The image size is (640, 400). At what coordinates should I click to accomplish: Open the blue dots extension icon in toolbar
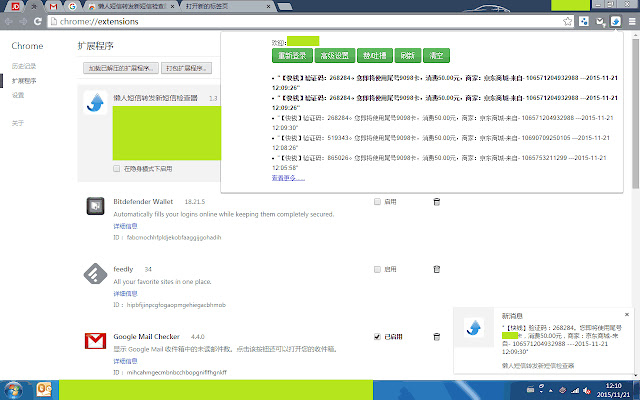click(x=584, y=22)
